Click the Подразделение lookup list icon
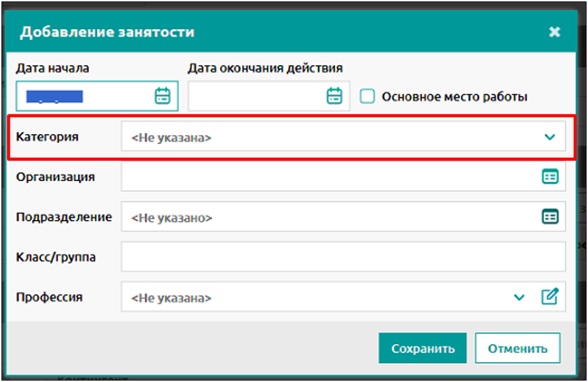Screen dimensions: 588x382 pos(550,217)
